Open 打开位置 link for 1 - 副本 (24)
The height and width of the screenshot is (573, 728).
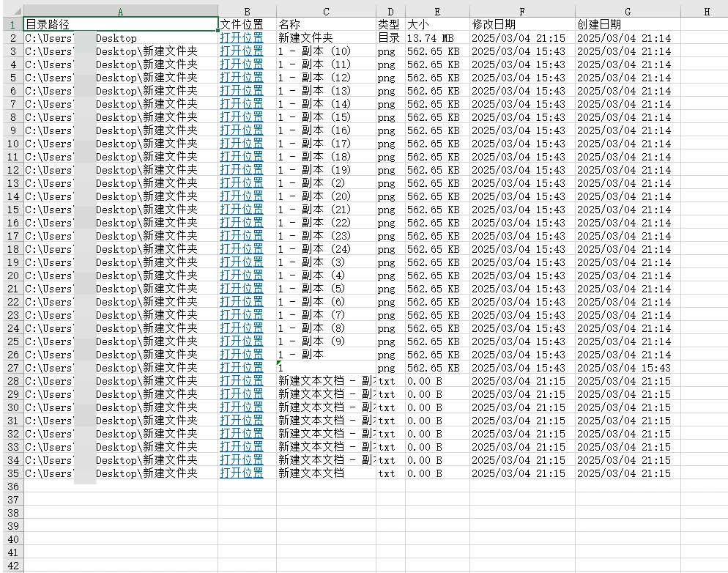click(x=242, y=249)
